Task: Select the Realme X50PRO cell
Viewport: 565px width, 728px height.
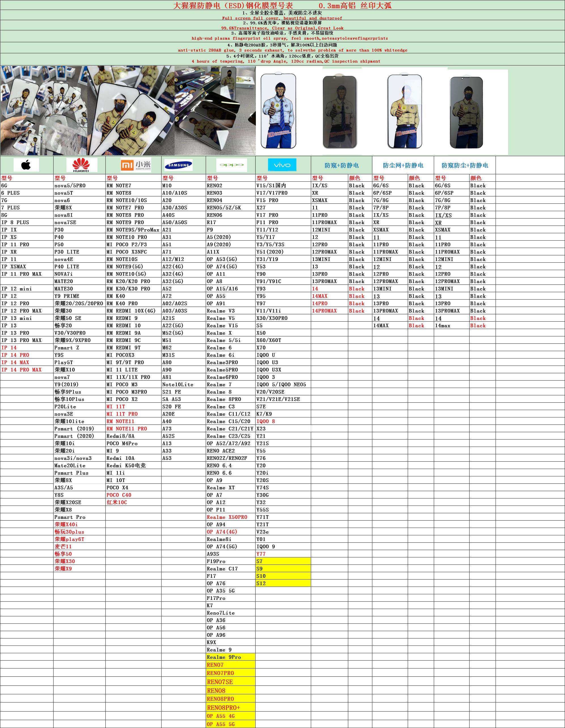Action: point(227,517)
